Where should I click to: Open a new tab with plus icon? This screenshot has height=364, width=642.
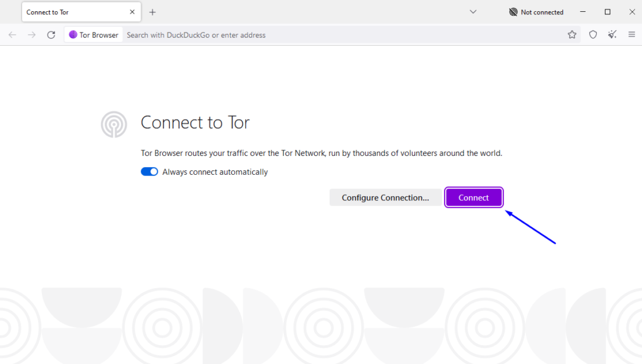152,13
